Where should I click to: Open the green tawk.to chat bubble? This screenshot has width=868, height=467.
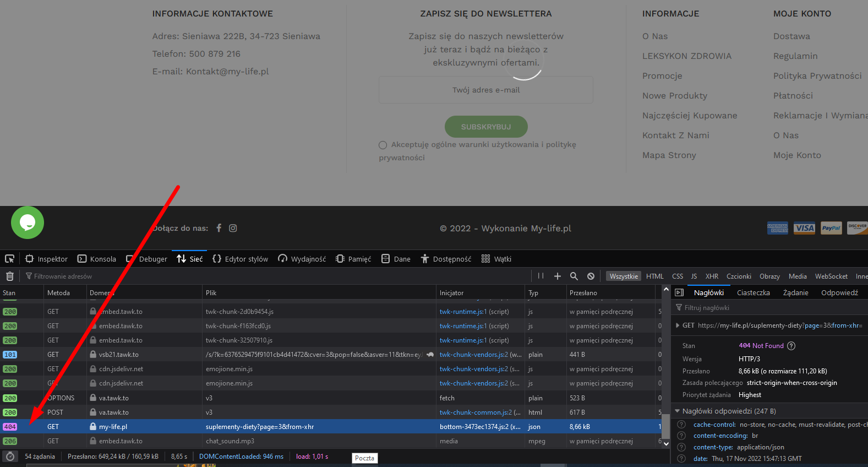(28, 222)
